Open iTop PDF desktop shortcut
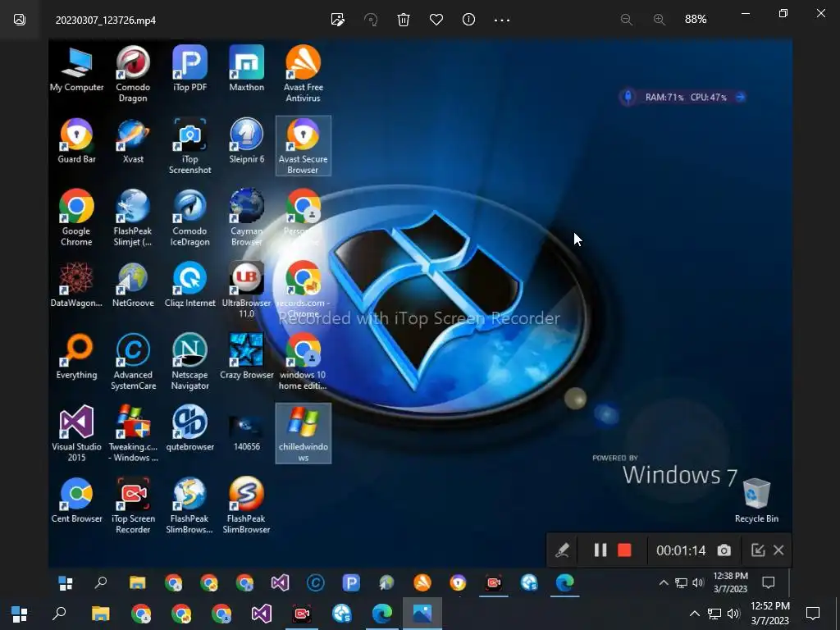Image resolution: width=840 pixels, height=630 pixels. (x=189, y=69)
